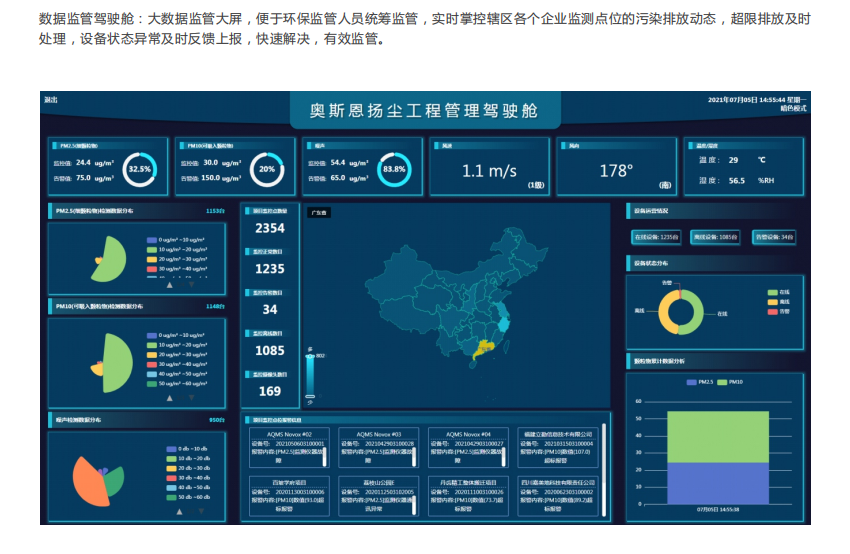Screen dimensions: 850x554
Task: Click green PM10 bar segment
Action: click(x=718, y=437)
